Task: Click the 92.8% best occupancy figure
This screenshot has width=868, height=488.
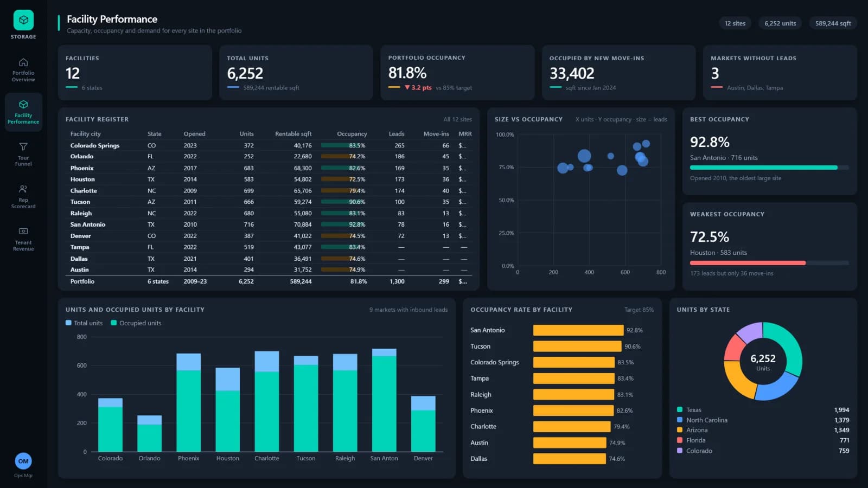Action: pyautogui.click(x=710, y=142)
